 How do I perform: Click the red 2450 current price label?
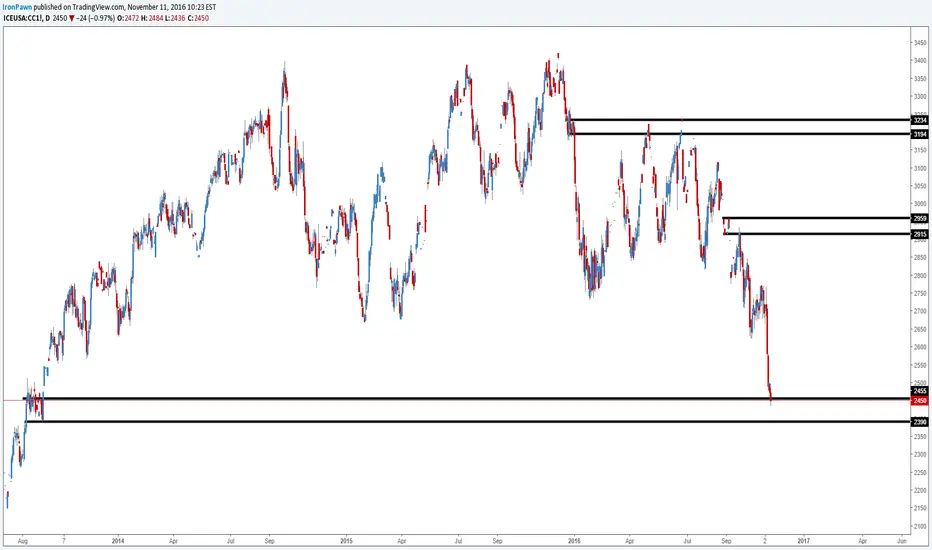click(920, 401)
